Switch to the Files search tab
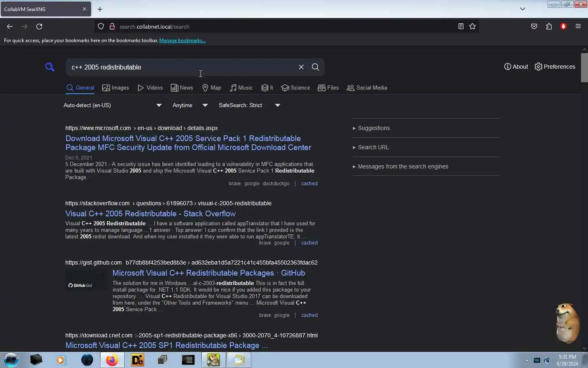Viewport: 588px width, 368px height. [328, 88]
